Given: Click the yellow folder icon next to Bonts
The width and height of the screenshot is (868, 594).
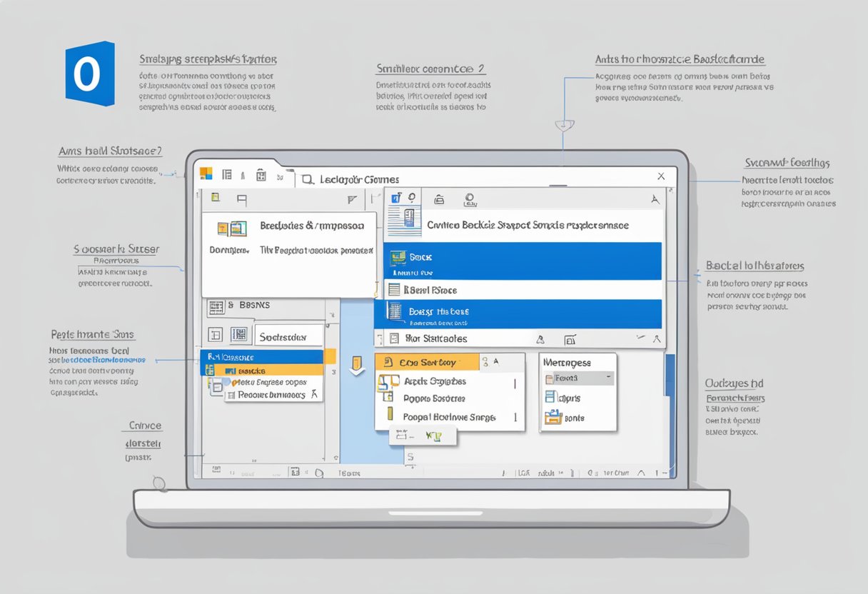Looking at the screenshot, I should [x=553, y=418].
